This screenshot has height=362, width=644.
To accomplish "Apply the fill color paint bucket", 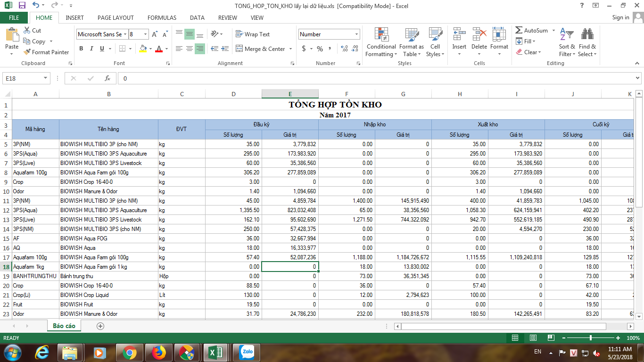I will click(x=143, y=49).
